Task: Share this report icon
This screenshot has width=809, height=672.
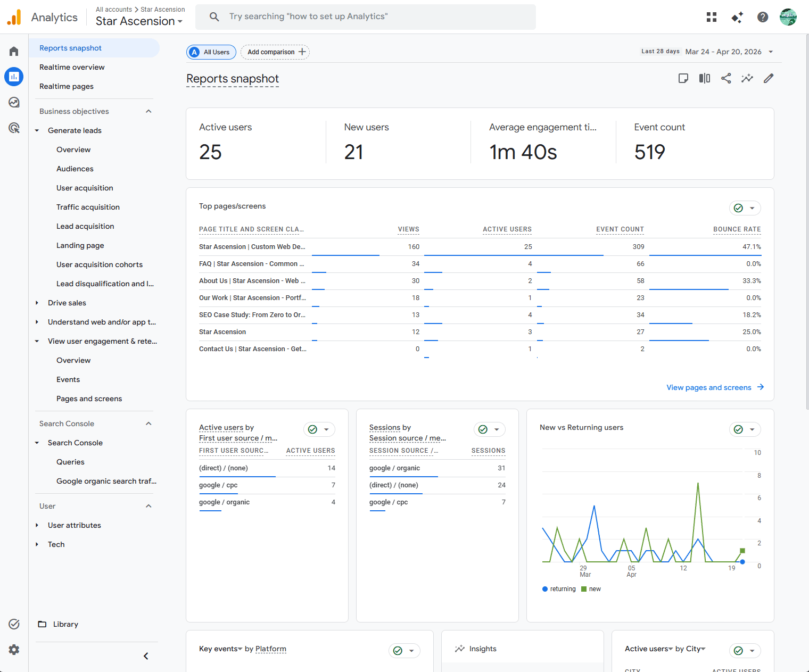Action: (x=726, y=78)
